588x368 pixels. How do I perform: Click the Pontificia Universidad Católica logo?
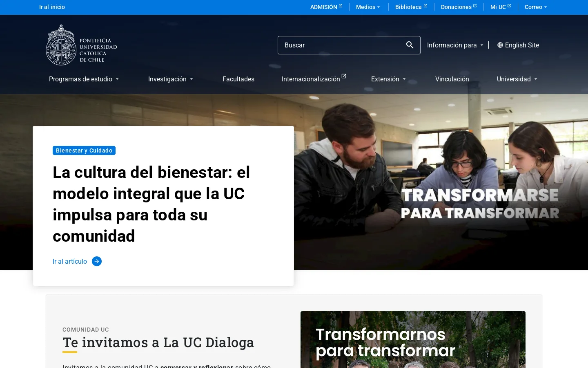(x=82, y=45)
